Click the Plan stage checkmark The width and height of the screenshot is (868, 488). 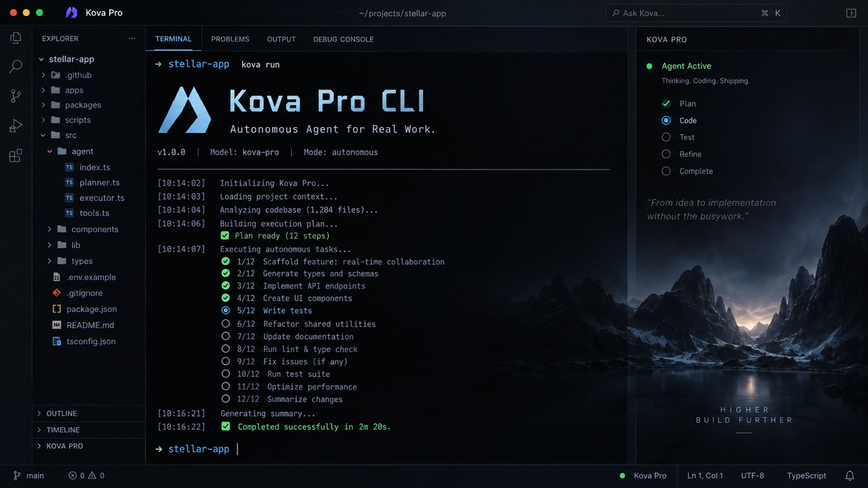click(x=666, y=104)
